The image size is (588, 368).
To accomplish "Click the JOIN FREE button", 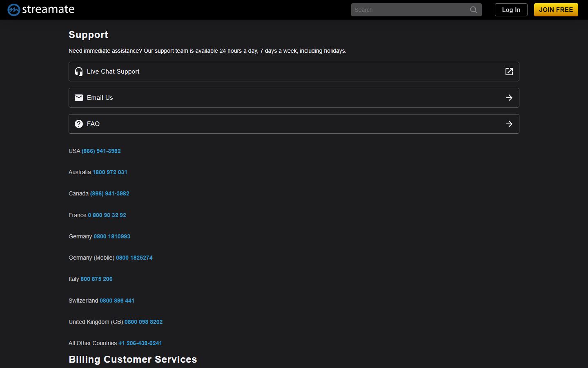I will coord(556,10).
